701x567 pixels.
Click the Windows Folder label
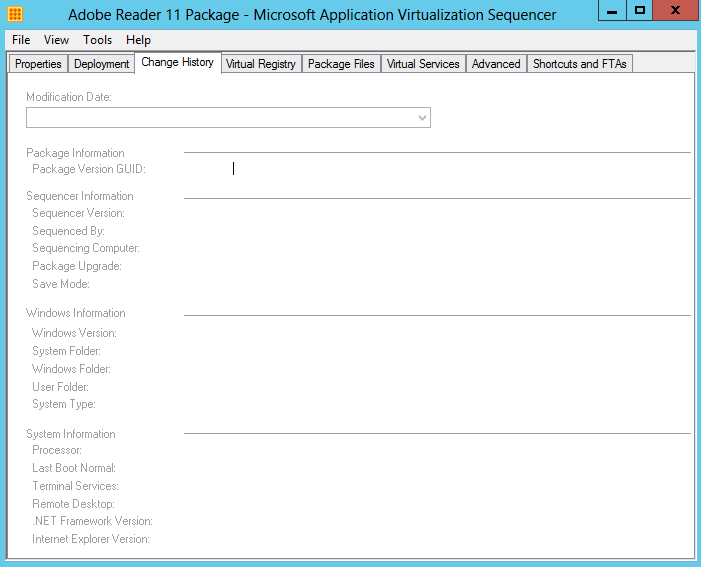(71, 369)
